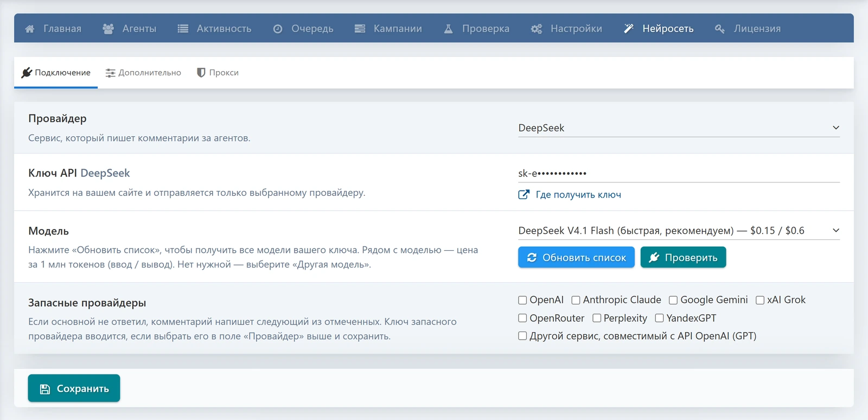The width and height of the screenshot is (868, 420).
Task: Click the Обновить список button
Action: tap(576, 257)
